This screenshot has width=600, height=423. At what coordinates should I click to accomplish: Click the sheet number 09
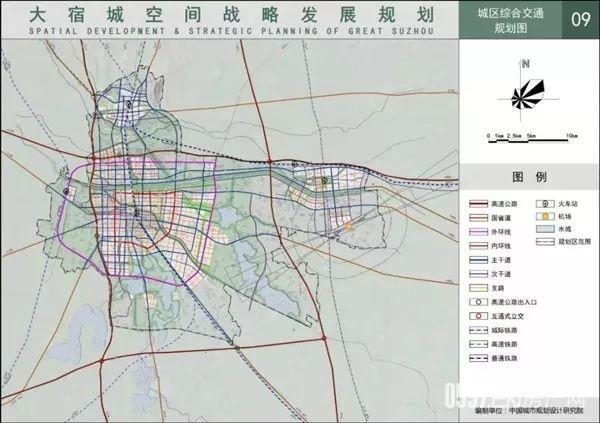click(x=581, y=20)
